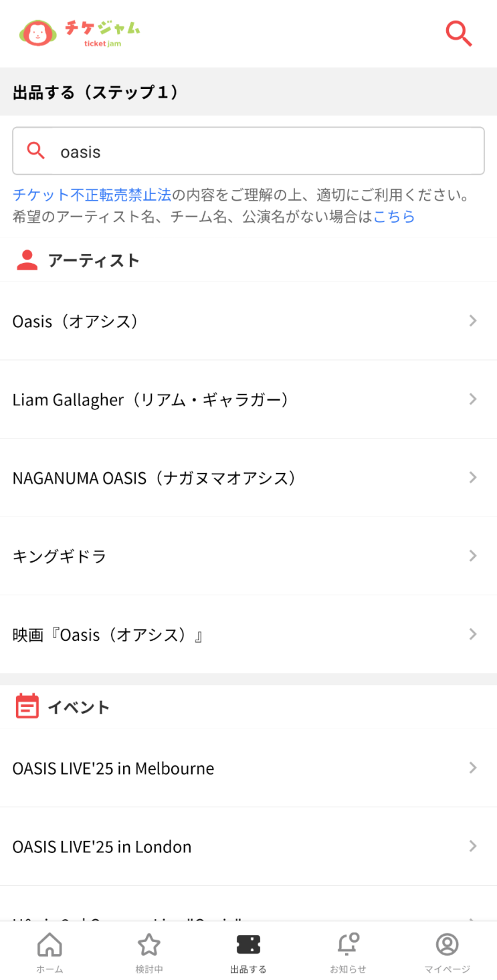497x980 pixels.
Task: Select the ticket-shaped 出品する tab
Action: click(248, 953)
